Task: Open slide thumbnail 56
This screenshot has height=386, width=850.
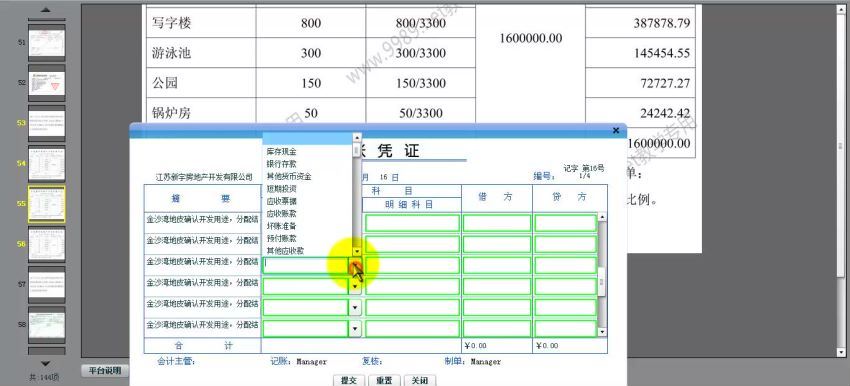Action: tap(47, 244)
